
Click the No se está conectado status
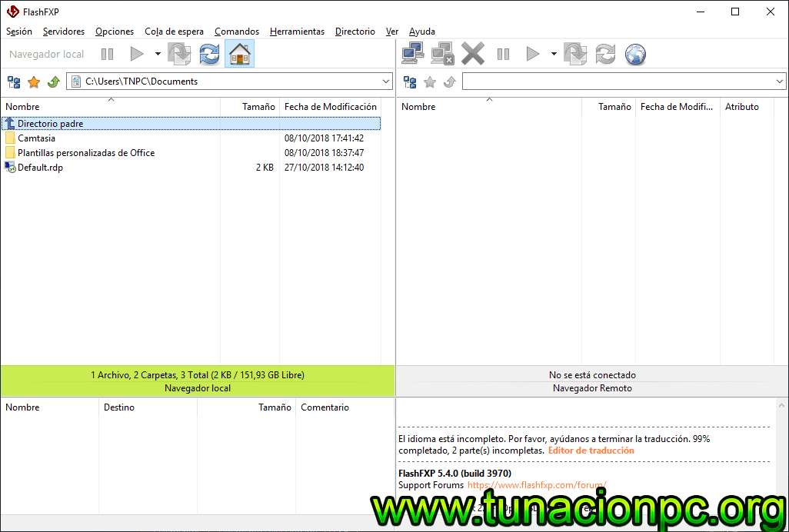592,375
